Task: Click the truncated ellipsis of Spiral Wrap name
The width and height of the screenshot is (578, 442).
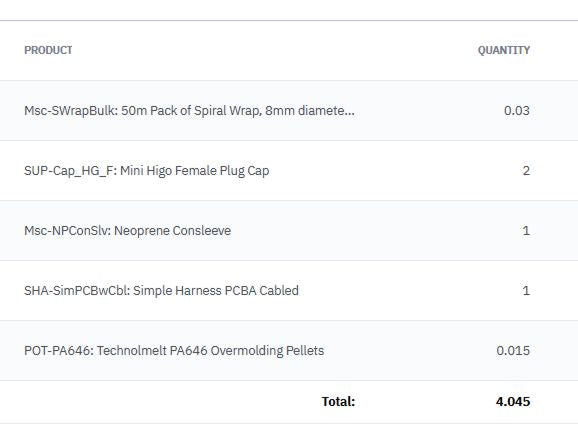Action: point(348,114)
